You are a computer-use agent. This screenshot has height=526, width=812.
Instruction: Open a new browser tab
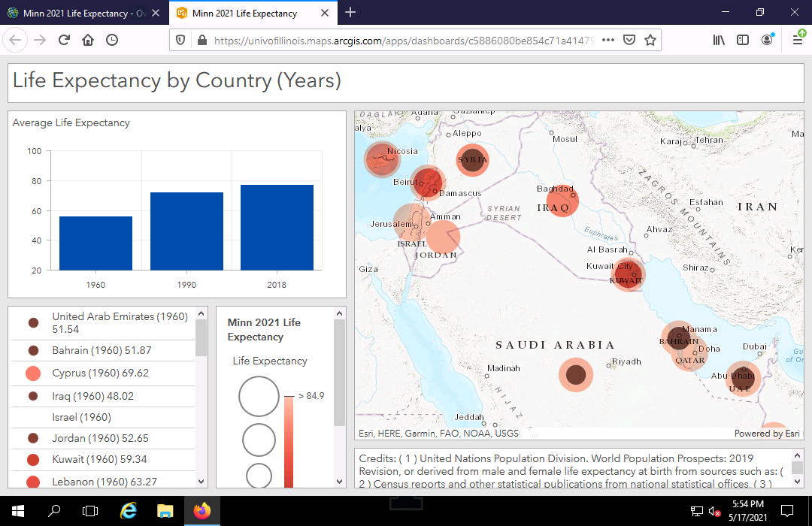pos(350,13)
